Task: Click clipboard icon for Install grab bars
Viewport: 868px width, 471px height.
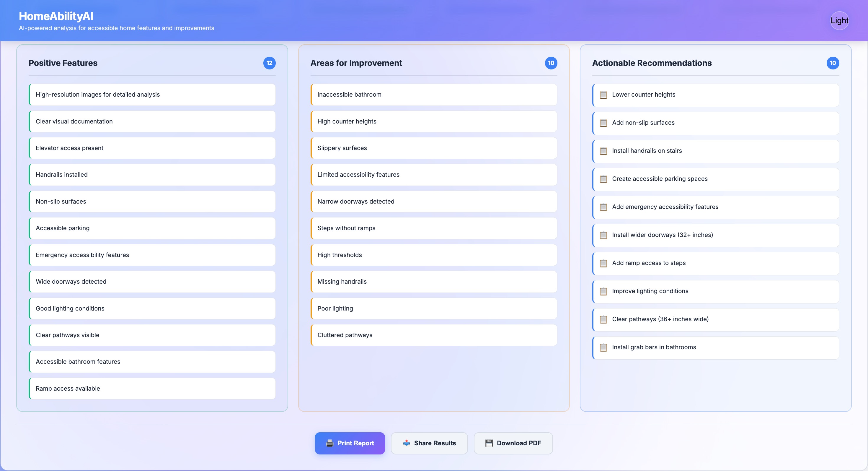Action: point(603,347)
